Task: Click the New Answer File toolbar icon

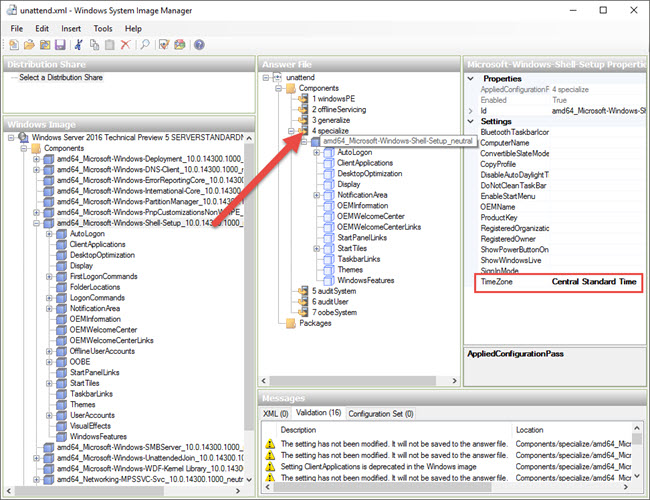Action: pos(14,45)
